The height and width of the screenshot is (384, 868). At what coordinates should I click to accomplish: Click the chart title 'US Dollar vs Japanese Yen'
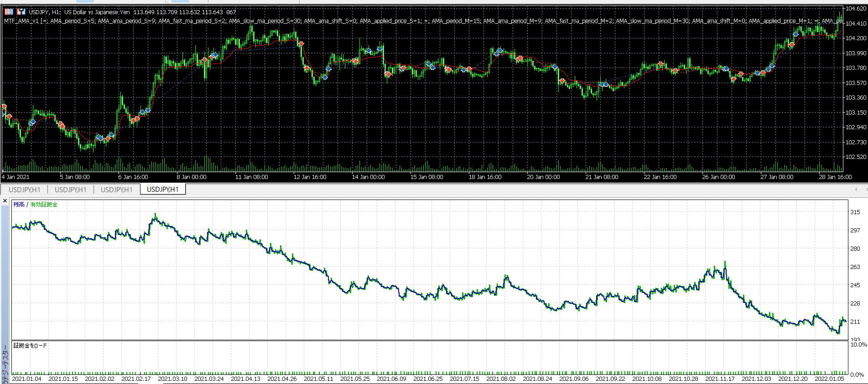[97, 12]
